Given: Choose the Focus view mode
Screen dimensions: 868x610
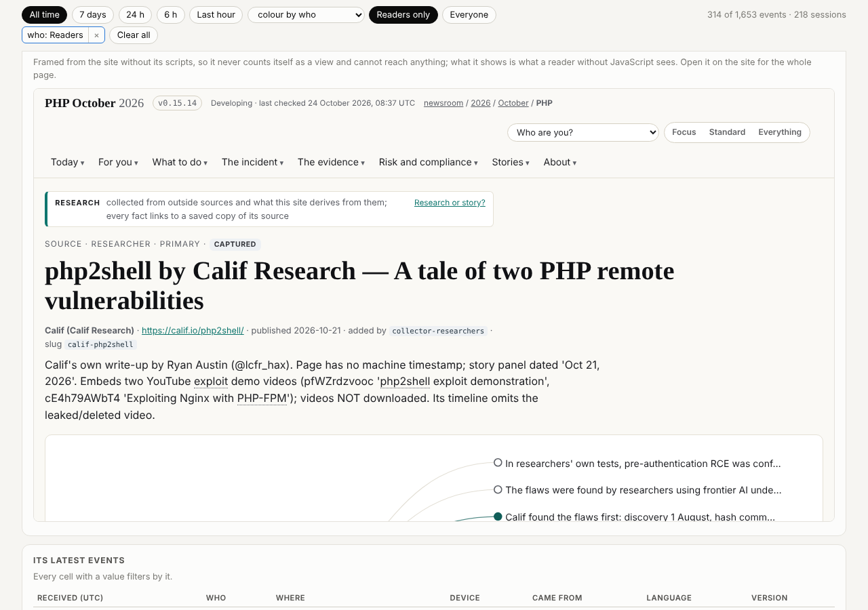Looking at the screenshot, I should coord(684,132).
